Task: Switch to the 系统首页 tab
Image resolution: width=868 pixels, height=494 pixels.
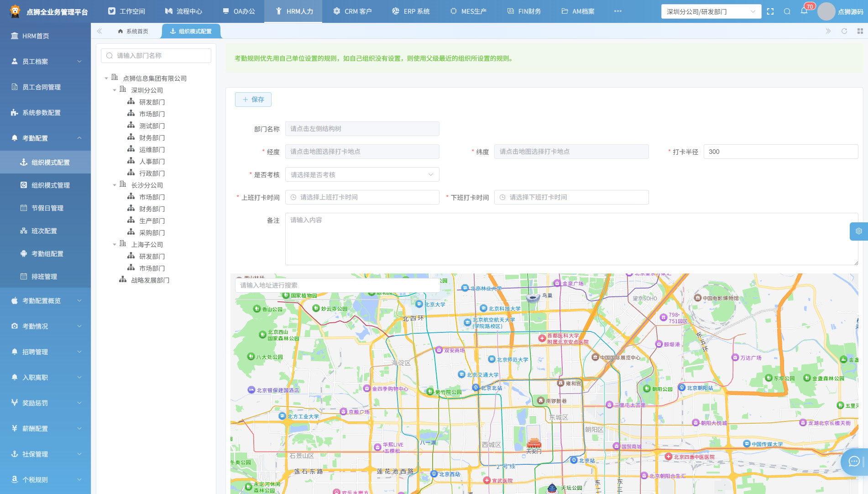Action: point(133,31)
